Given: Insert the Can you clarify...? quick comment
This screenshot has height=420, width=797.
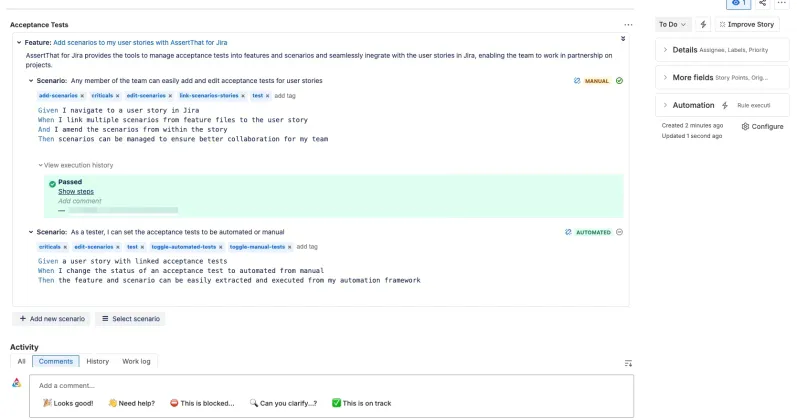Looking at the screenshot, I should tap(283, 403).
